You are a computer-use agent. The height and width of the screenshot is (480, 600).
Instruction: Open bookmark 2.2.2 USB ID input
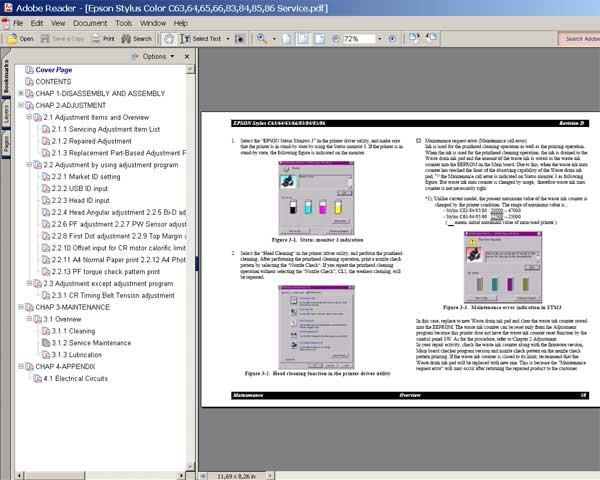(x=80, y=188)
